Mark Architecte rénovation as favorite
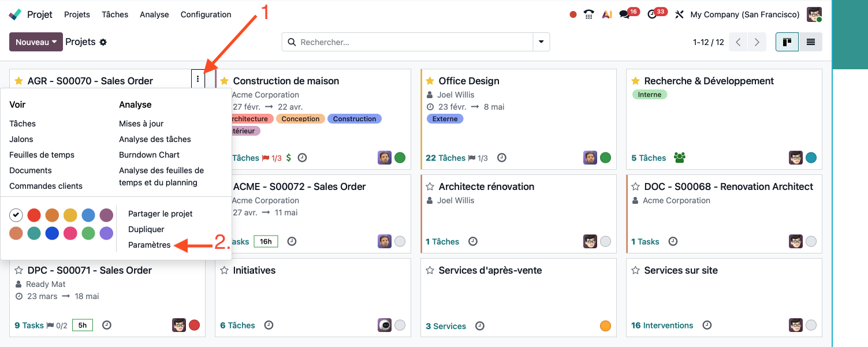Image resolution: width=868 pixels, height=347 pixels. (430, 186)
